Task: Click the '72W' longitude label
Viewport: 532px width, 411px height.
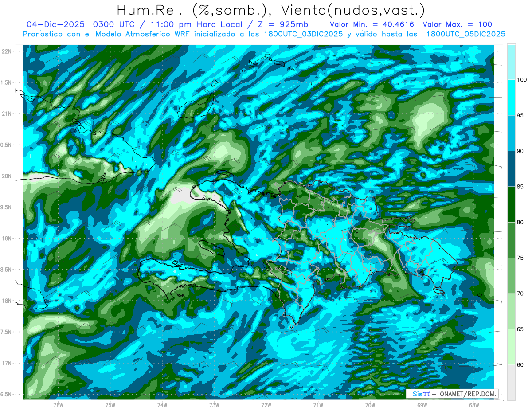Action: (266, 405)
